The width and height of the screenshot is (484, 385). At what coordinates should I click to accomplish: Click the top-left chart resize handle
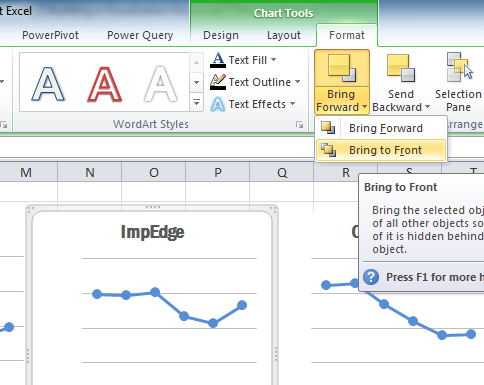click(30, 210)
